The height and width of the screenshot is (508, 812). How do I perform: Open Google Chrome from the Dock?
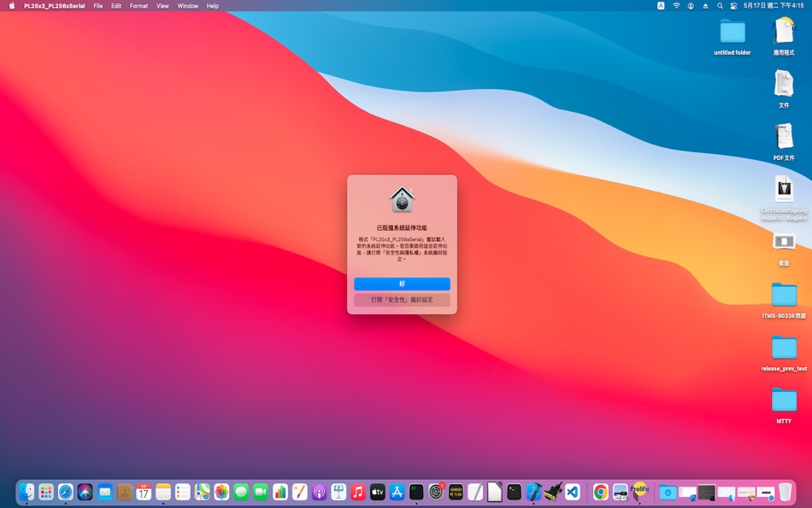[x=601, y=492]
